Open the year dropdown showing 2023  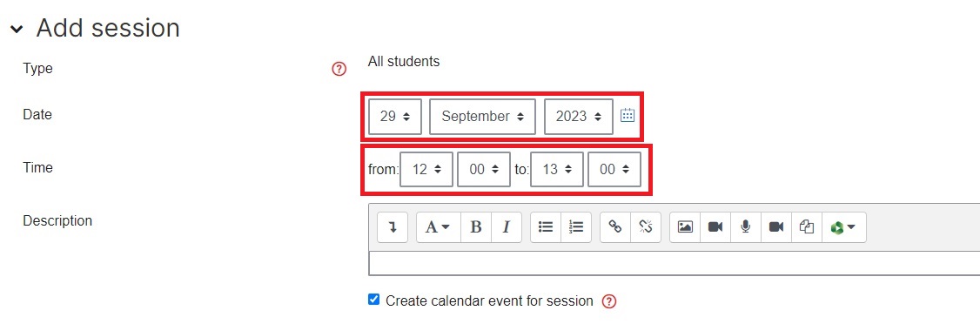[x=579, y=117]
